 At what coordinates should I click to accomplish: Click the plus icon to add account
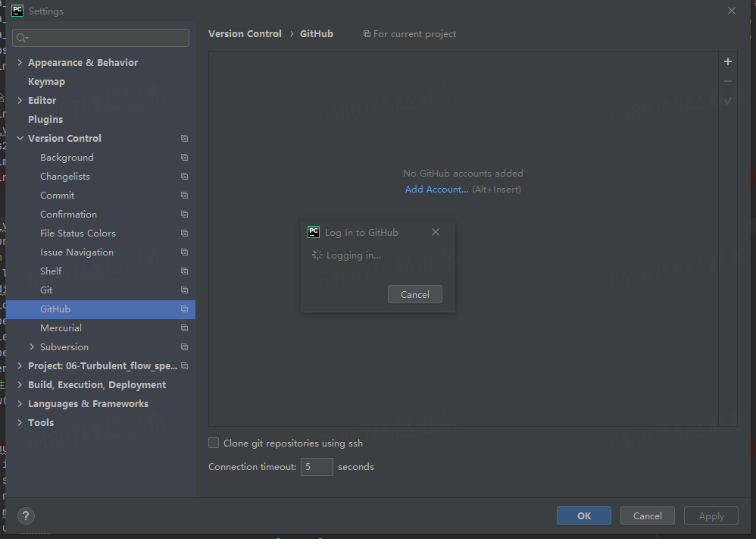click(728, 61)
